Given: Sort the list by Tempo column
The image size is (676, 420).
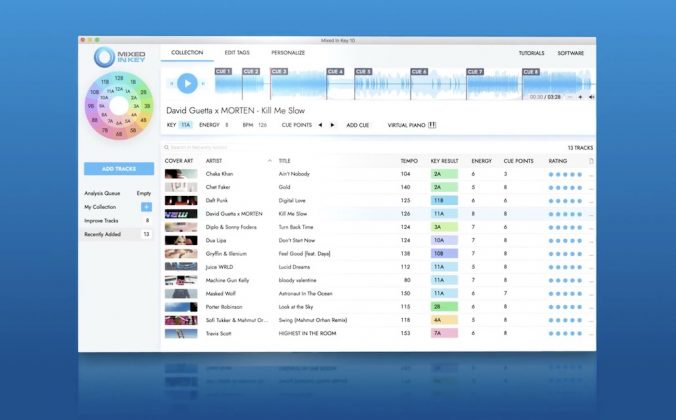Looking at the screenshot, I should click(409, 160).
